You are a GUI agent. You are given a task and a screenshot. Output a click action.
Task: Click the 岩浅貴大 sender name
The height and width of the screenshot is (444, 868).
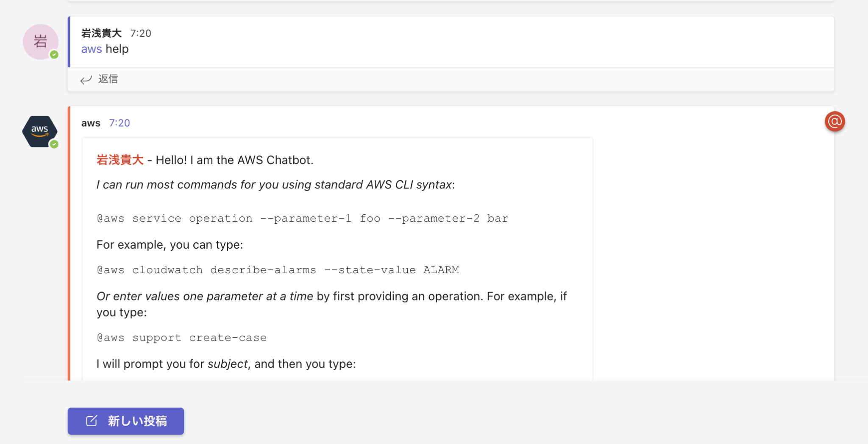tap(100, 33)
